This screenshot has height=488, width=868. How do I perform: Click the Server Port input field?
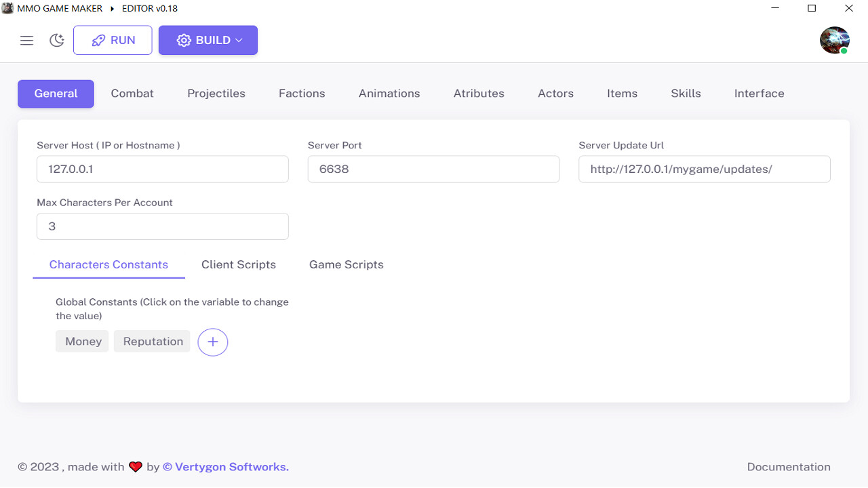tap(433, 169)
